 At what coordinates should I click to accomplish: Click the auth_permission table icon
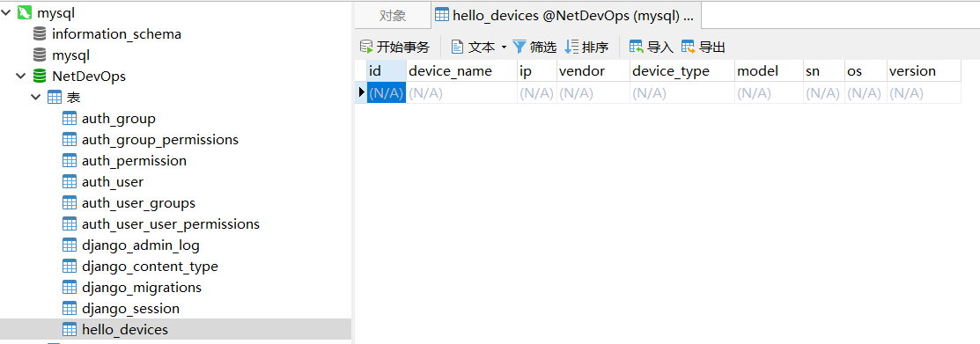pos(70,160)
